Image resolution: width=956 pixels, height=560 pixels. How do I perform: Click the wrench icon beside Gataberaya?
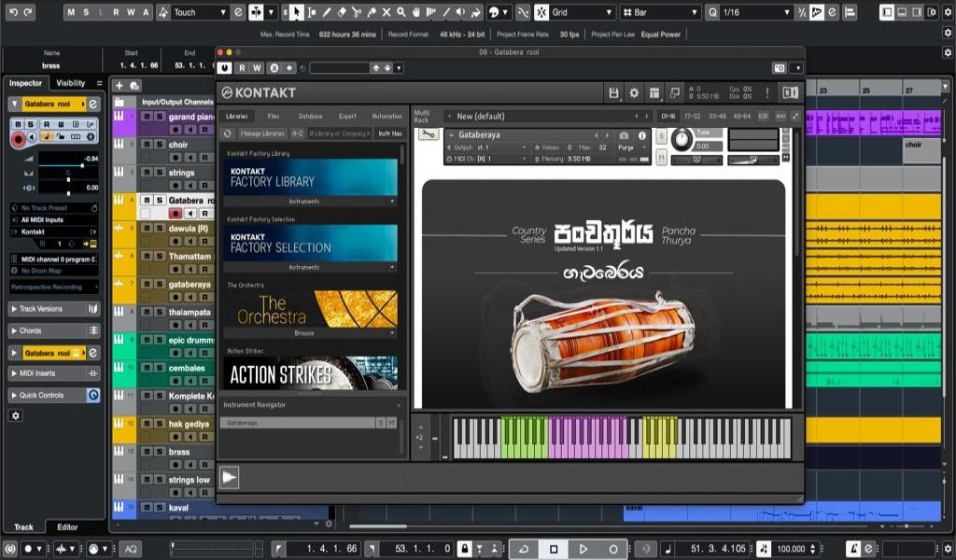point(429,134)
